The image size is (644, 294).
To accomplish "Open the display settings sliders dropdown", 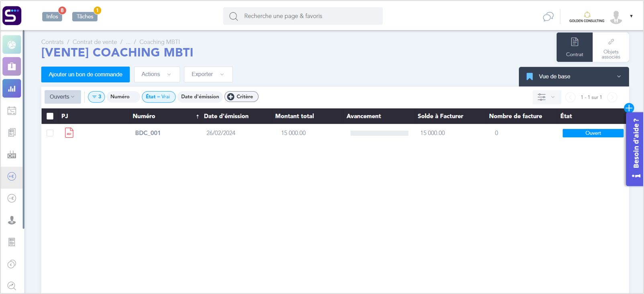I will click(546, 97).
